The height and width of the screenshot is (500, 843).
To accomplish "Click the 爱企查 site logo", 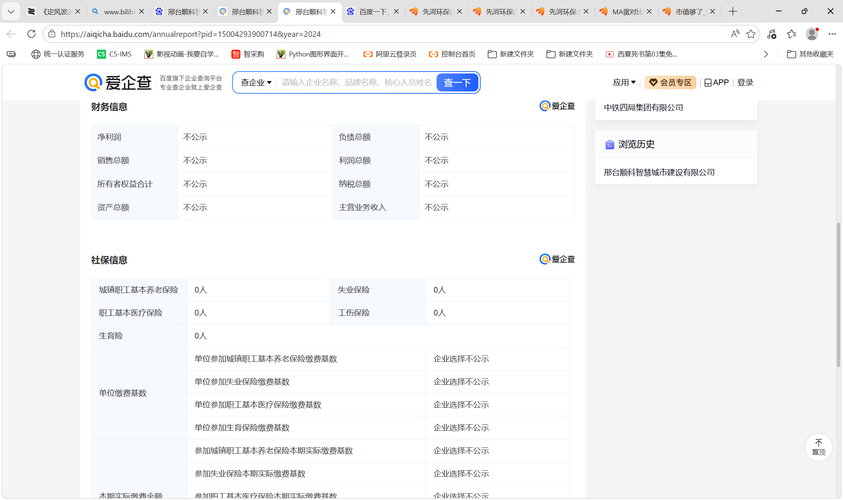I will [x=118, y=82].
